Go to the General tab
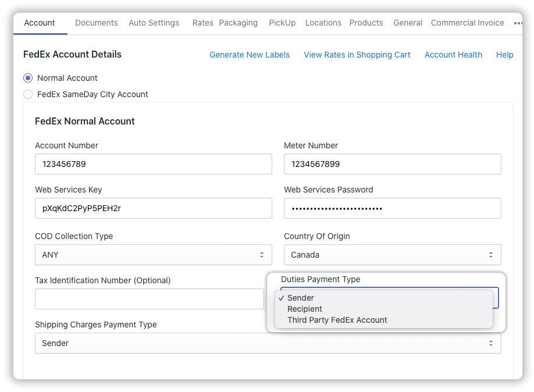534x392 pixels. point(408,23)
